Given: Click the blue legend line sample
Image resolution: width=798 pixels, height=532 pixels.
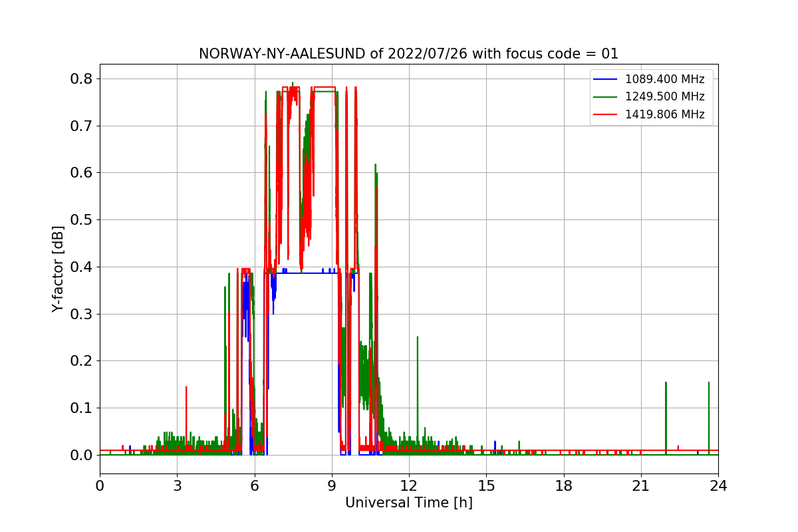Looking at the screenshot, I should [x=605, y=80].
